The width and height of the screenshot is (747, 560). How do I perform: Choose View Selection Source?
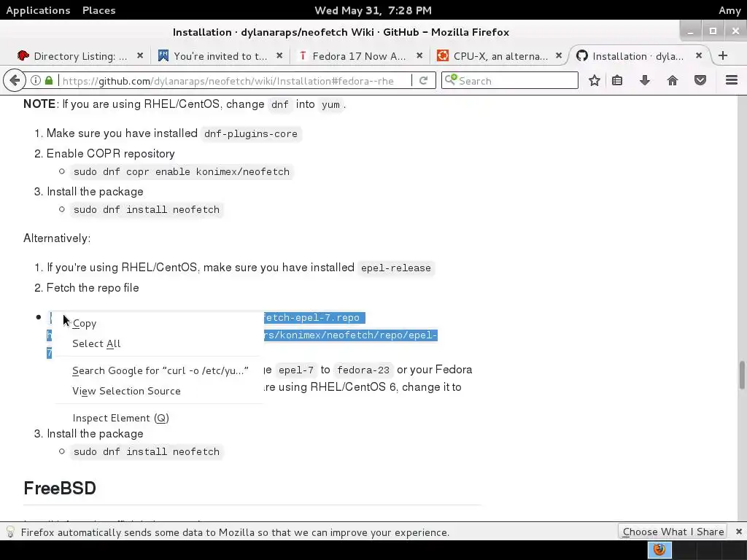click(x=158, y=391)
